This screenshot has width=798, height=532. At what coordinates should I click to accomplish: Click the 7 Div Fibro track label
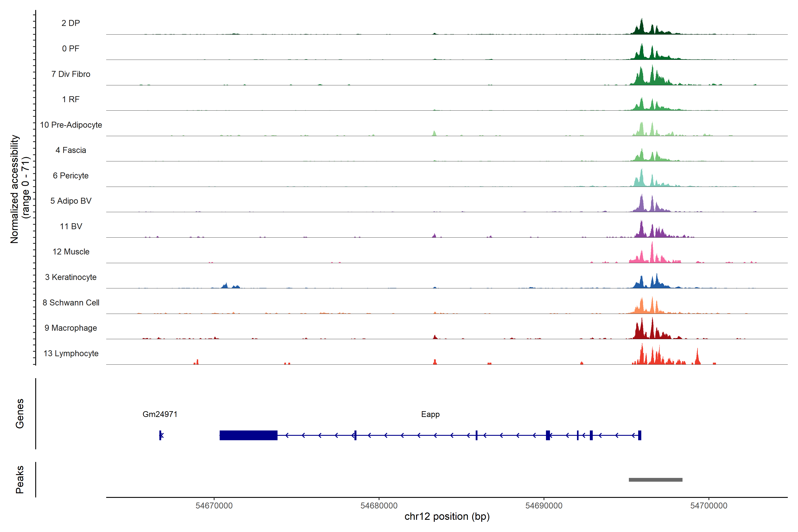coord(70,74)
